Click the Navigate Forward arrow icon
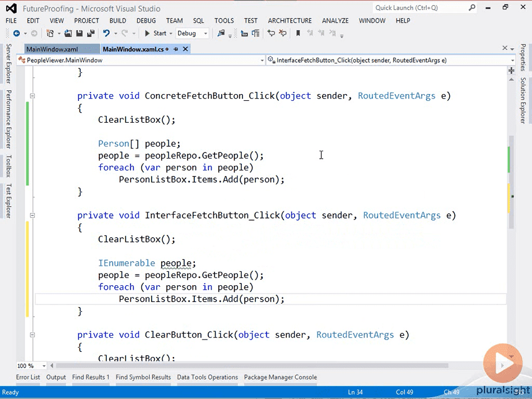 coord(34,33)
